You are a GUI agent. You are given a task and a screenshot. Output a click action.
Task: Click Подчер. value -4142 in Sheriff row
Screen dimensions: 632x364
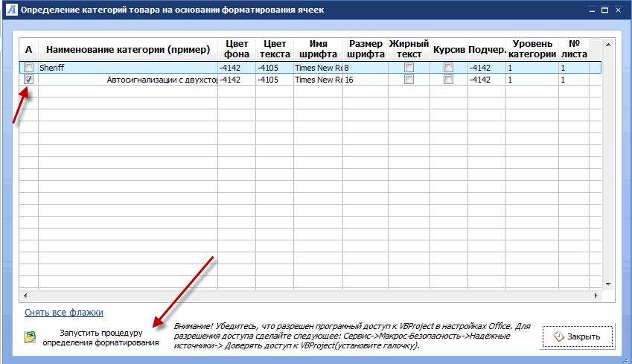(487, 67)
